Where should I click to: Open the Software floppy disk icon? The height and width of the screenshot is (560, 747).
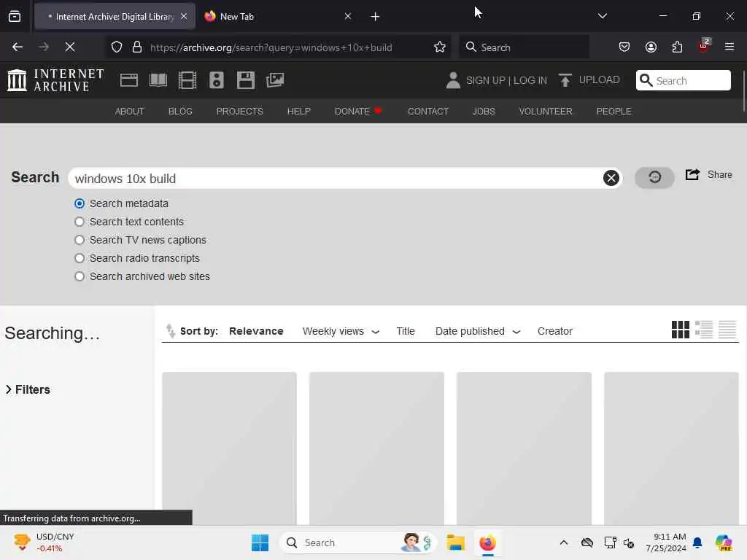tap(245, 80)
